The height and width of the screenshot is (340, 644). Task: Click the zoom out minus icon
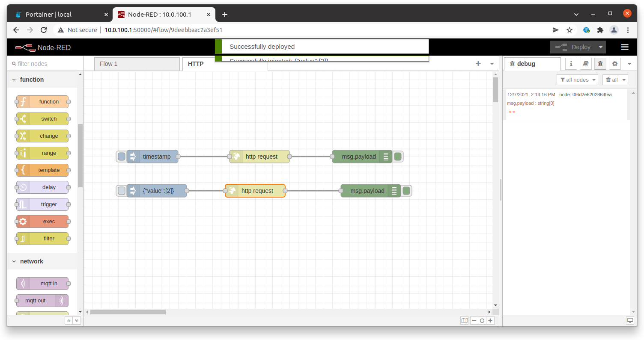click(474, 320)
